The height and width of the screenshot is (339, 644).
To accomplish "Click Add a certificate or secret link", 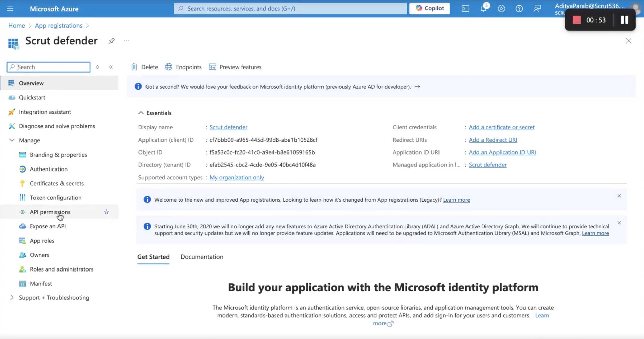I will pos(502,127).
